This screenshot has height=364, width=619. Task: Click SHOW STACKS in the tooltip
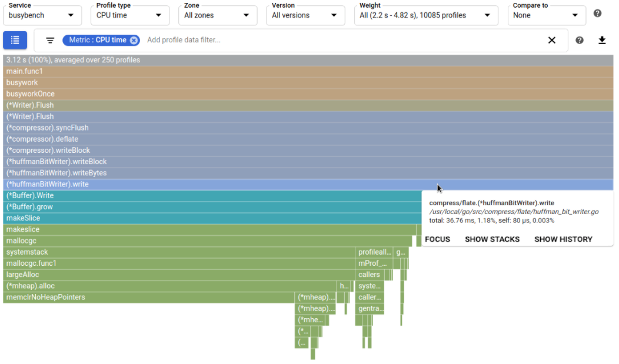[x=492, y=239]
